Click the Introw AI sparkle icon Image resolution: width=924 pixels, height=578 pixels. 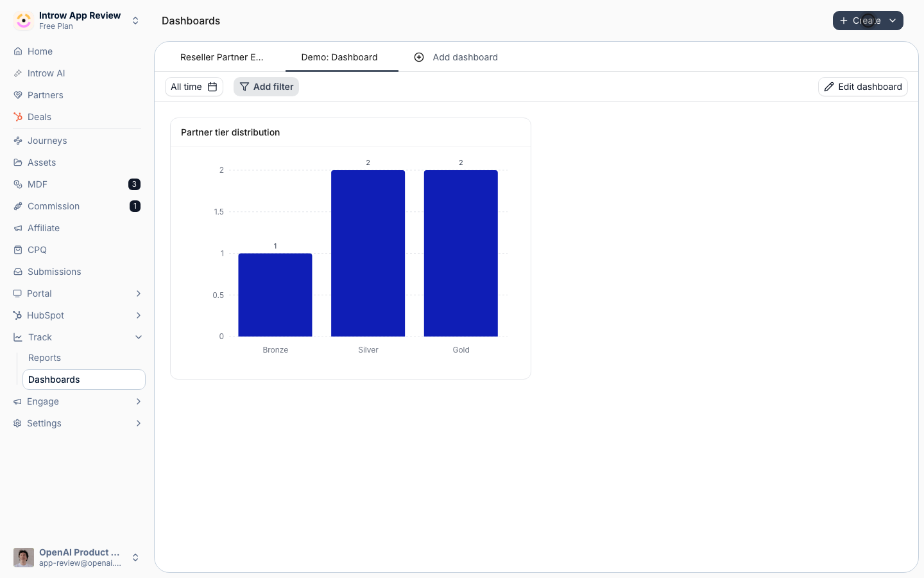point(18,73)
